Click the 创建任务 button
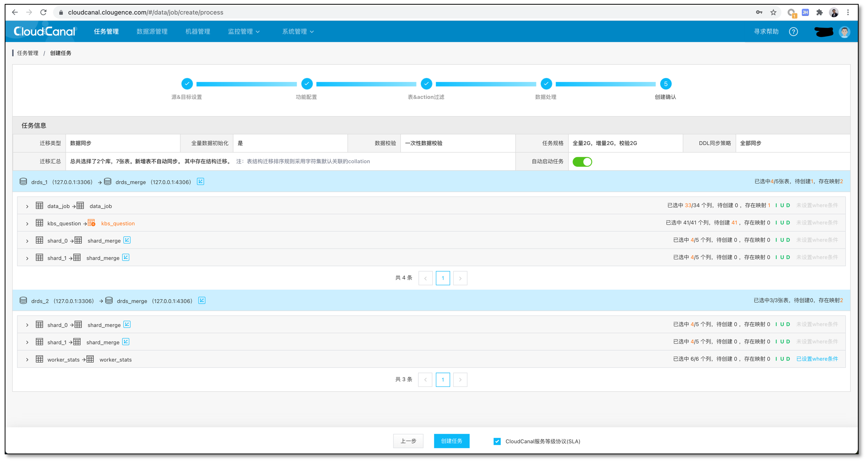This screenshot has width=868, height=466. [x=452, y=441]
